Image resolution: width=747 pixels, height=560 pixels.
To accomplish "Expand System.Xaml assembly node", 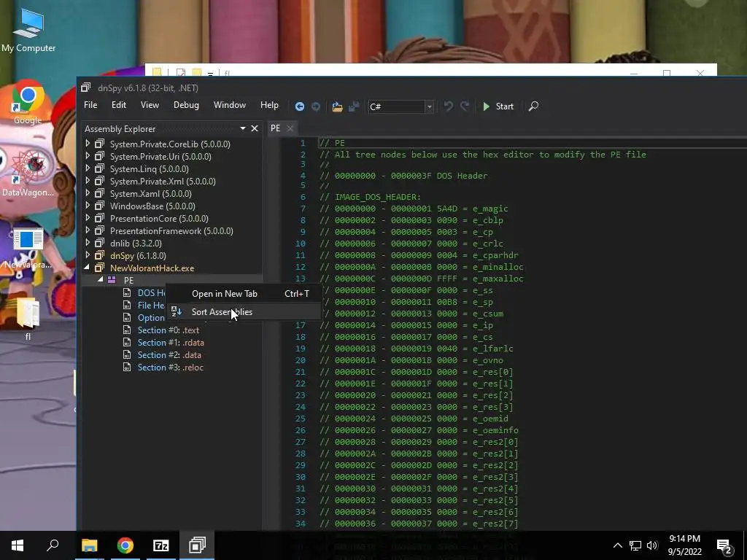I will tap(88, 193).
